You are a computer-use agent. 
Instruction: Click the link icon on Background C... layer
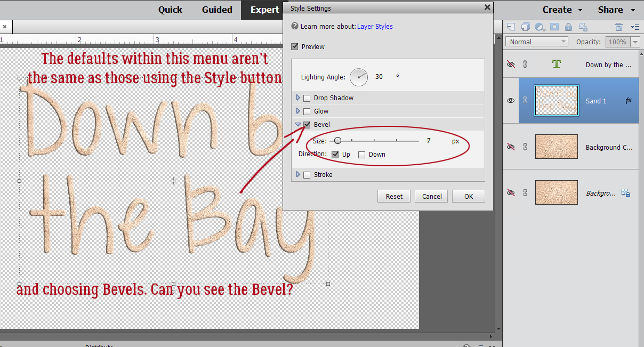pos(525,147)
